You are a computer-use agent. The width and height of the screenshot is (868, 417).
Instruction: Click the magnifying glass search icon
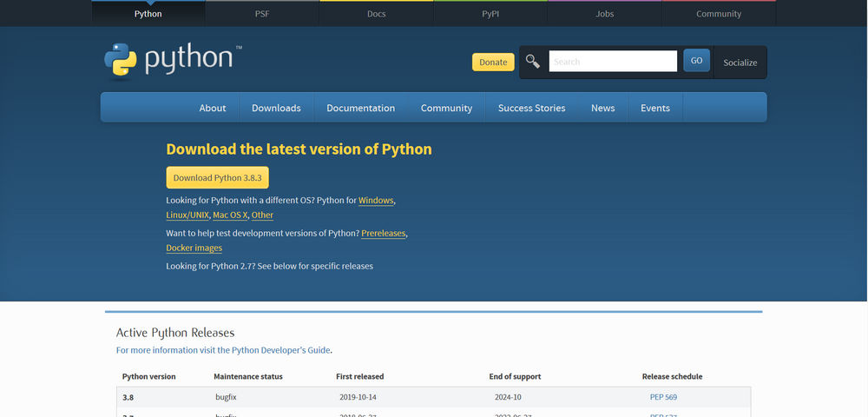coord(533,62)
